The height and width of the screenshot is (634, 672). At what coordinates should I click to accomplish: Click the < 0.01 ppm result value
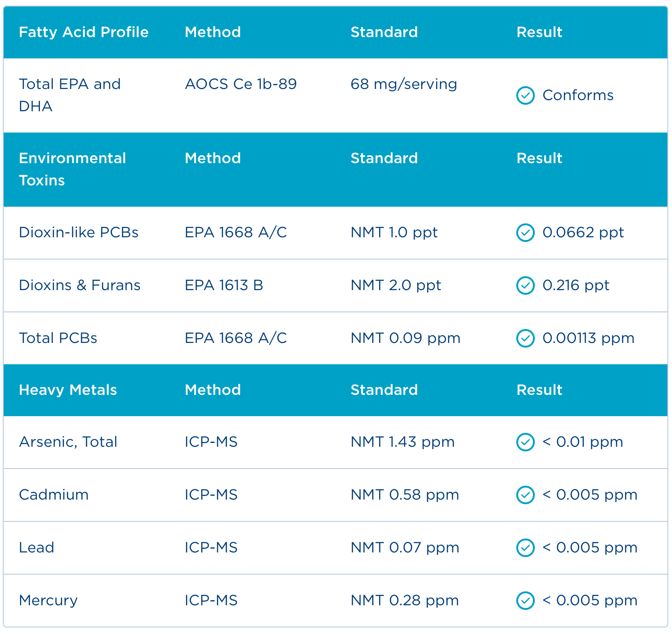[583, 443]
